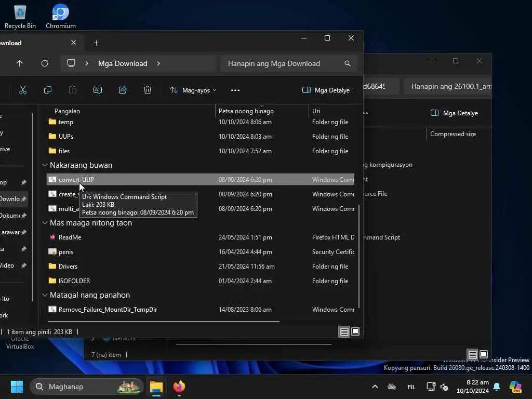Go up one folder level arrow
This screenshot has height=399, width=532.
[x=20, y=63]
